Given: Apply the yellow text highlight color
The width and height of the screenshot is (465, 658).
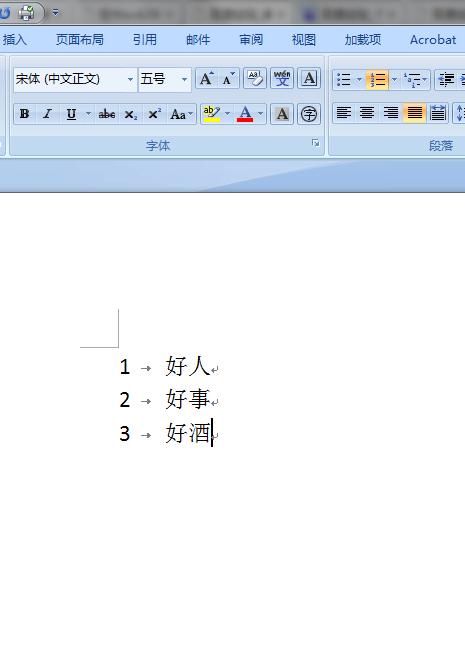Looking at the screenshot, I should coord(212,114).
